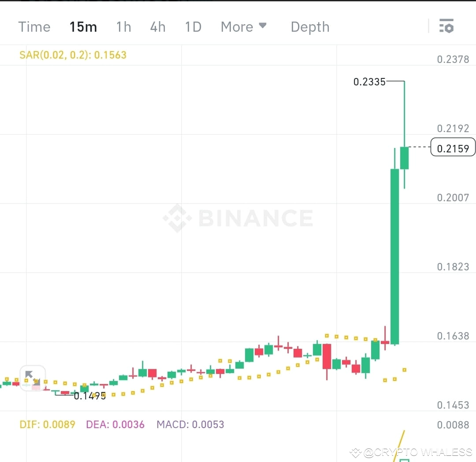Click the current price tag 0.2159
The width and height of the screenshot is (476, 462).
pos(453,148)
